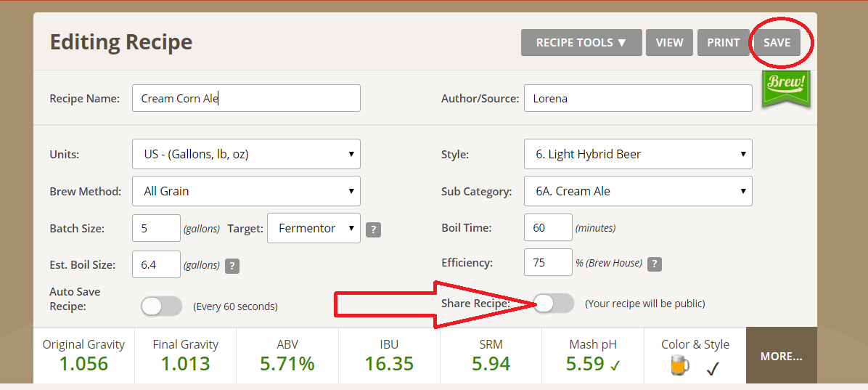Open the Style dropdown list
868x390 pixels.
click(638, 154)
